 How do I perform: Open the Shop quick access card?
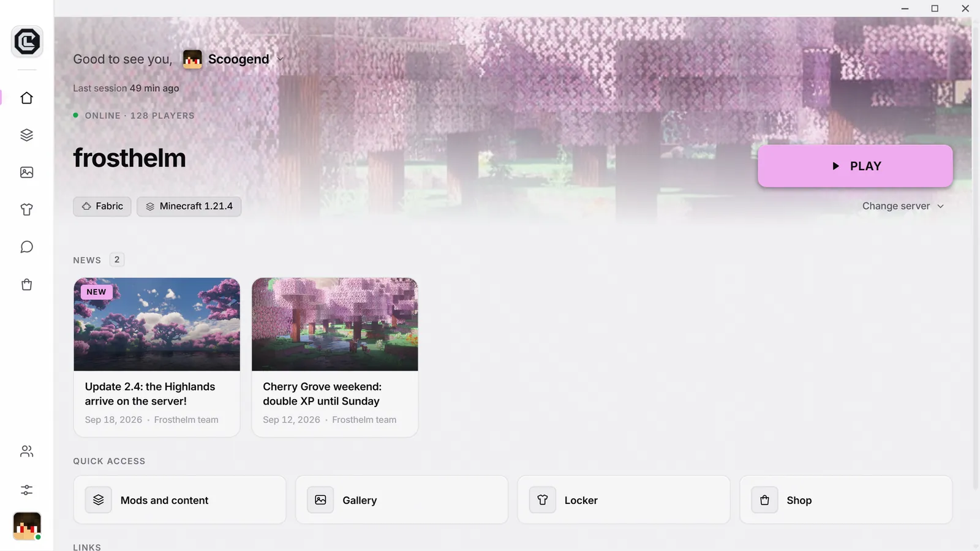(x=846, y=500)
